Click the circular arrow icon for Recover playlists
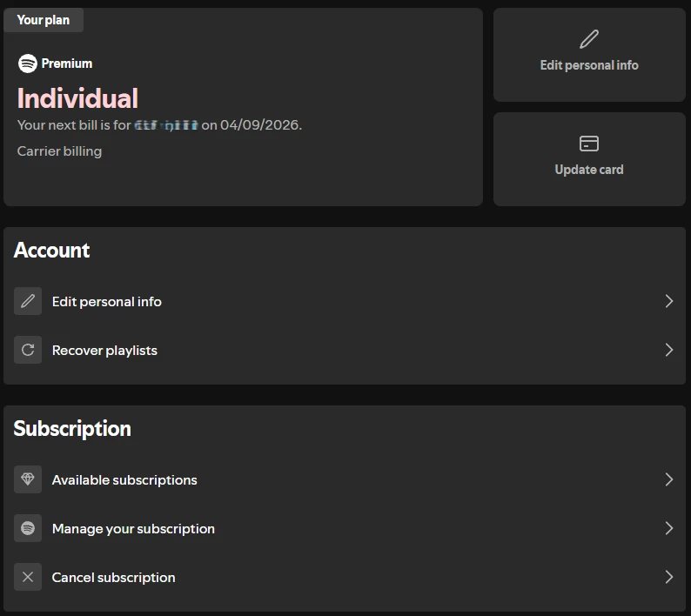The image size is (691, 616). click(x=28, y=350)
